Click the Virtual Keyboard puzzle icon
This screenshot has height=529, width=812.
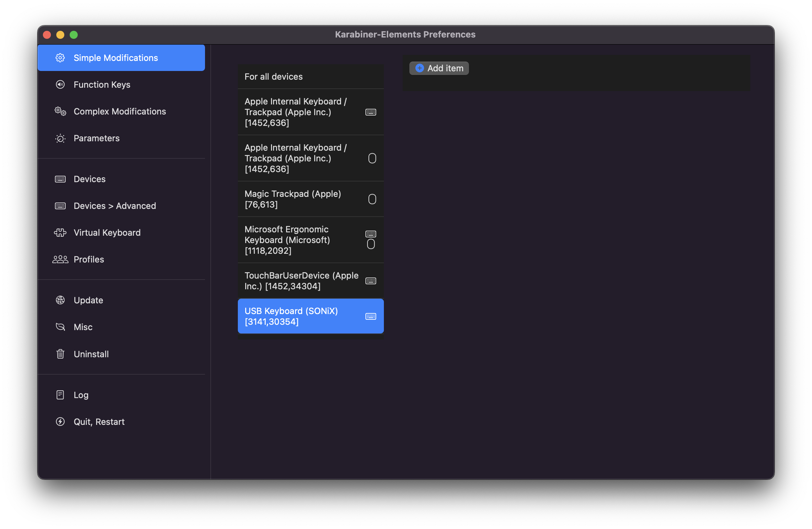click(60, 233)
